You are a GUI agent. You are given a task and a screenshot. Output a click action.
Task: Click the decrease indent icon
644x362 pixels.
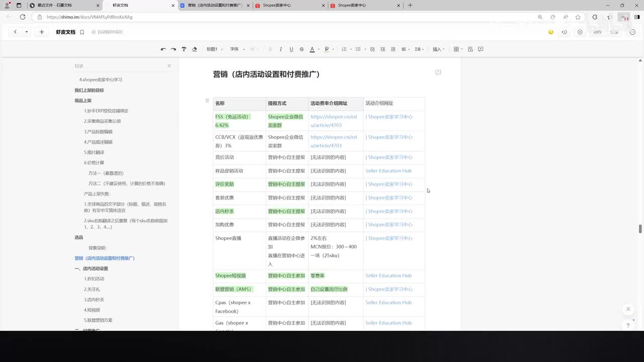tap(393, 49)
